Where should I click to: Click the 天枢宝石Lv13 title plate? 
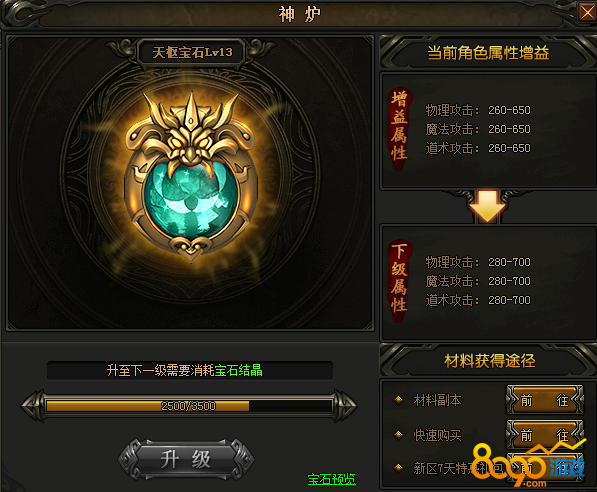(192, 52)
